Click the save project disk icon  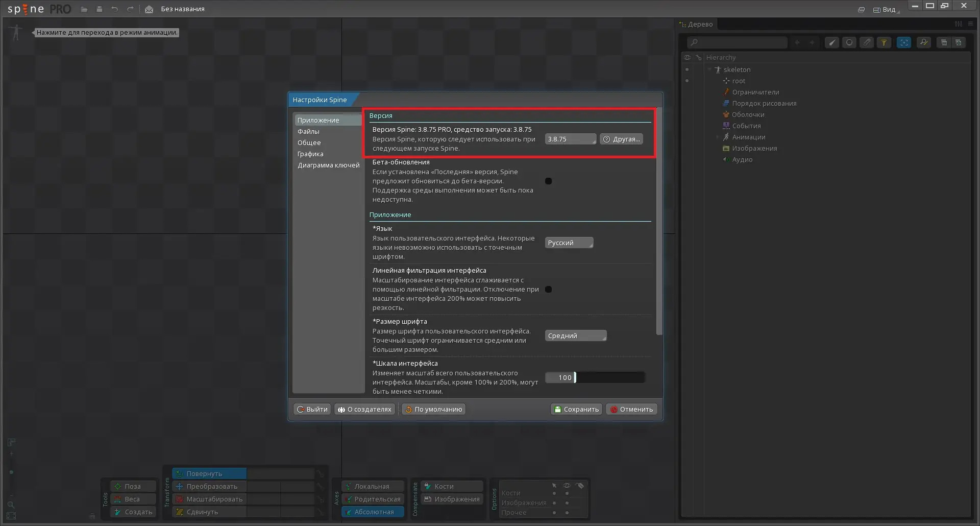pyautogui.click(x=100, y=9)
